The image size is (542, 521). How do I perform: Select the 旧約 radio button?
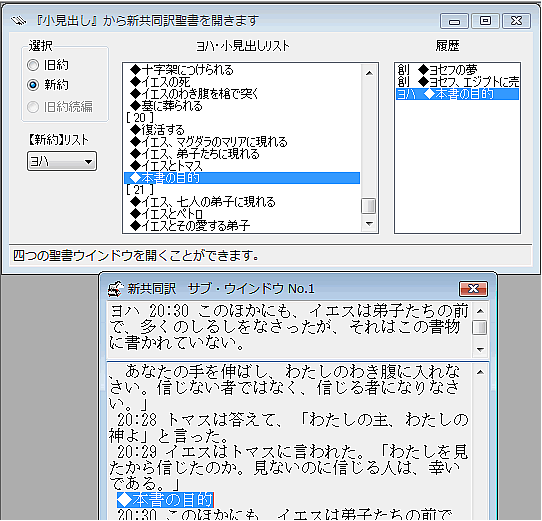pyautogui.click(x=33, y=65)
